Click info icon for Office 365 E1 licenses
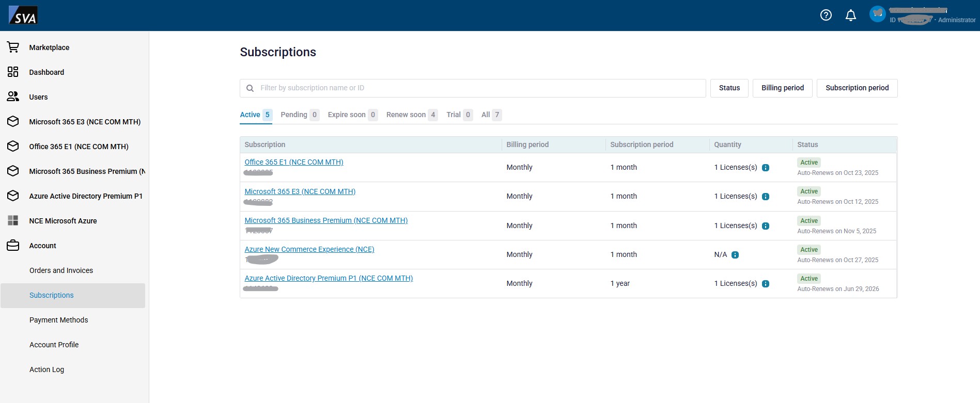The width and height of the screenshot is (980, 403). point(766,168)
